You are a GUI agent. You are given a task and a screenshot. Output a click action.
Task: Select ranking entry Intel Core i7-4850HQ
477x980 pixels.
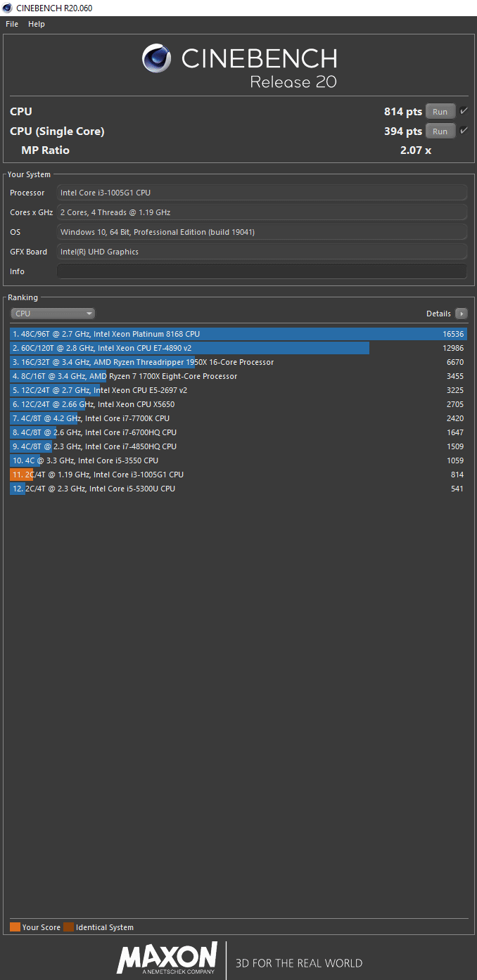(238, 446)
